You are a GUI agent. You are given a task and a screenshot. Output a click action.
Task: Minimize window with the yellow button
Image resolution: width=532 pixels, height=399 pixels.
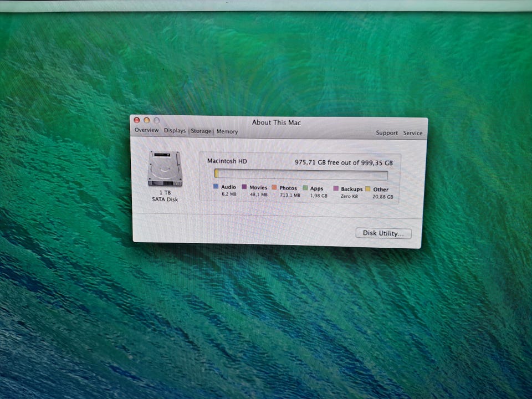coord(146,120)
